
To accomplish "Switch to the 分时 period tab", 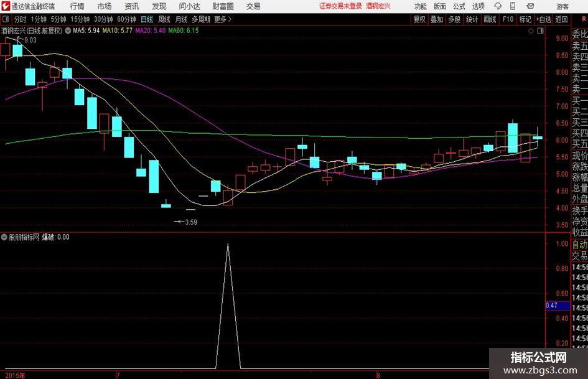I will tap(20, 19).
